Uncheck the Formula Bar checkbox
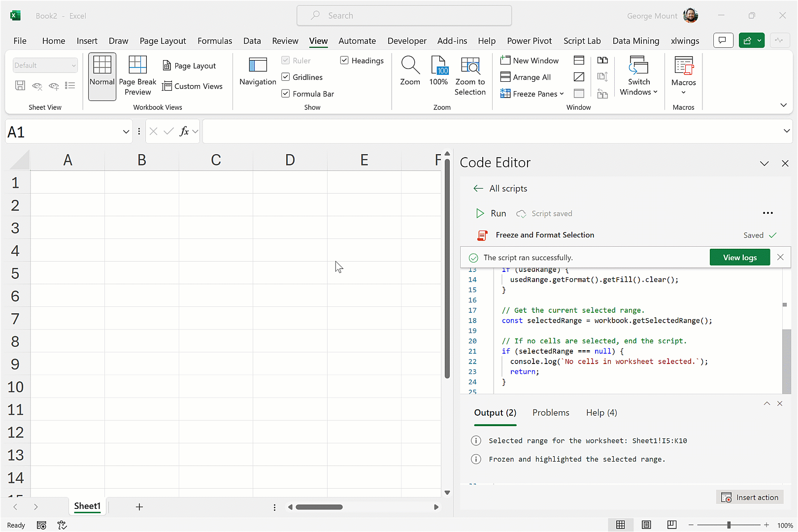Image resolution: width=798 pixels, height=532 pixels. click(x=286, y=94)
